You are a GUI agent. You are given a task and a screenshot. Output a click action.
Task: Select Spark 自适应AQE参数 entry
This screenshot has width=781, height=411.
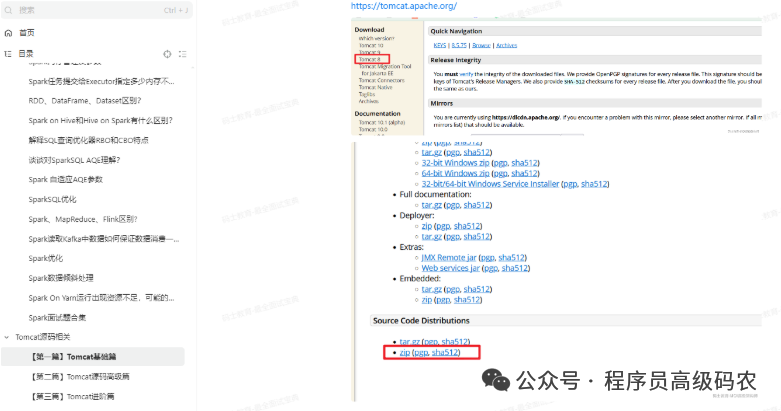65,179
